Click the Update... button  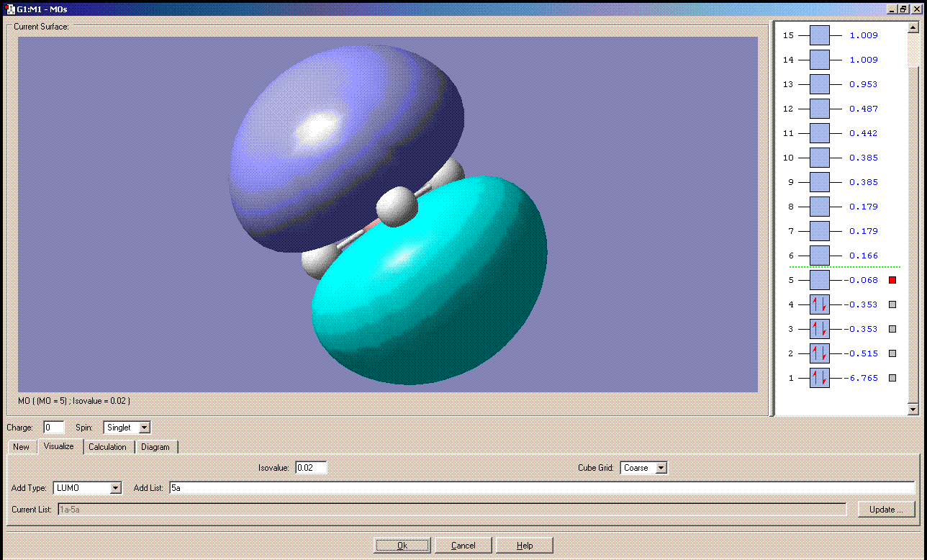(x=886, y=510)
